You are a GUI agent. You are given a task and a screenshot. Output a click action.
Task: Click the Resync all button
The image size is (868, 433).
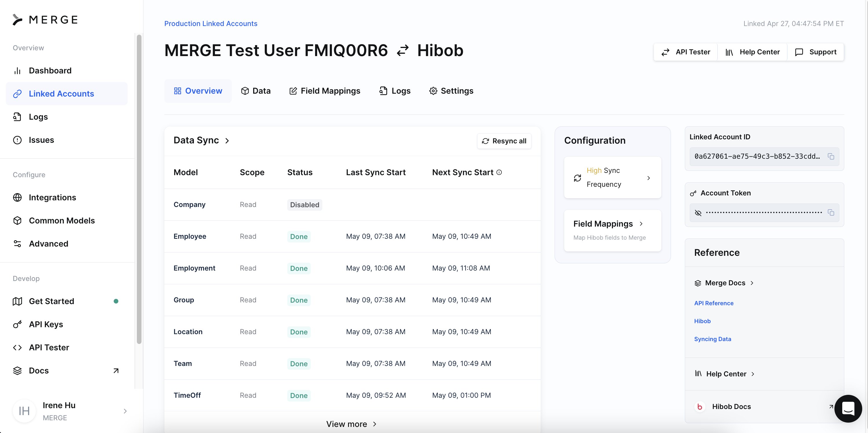(x=504, y=141)
